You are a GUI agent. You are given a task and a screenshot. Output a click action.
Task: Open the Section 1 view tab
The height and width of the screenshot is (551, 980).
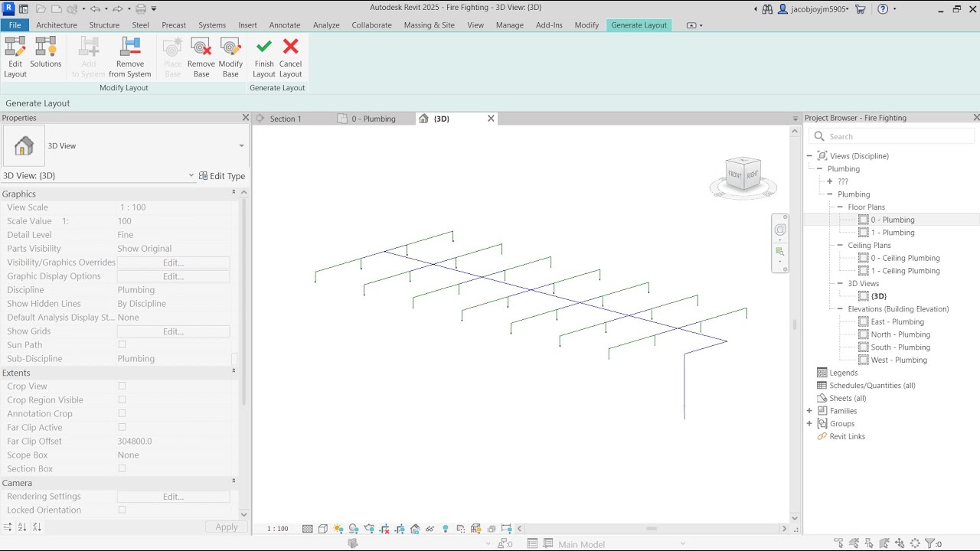[x=286, y=119]
